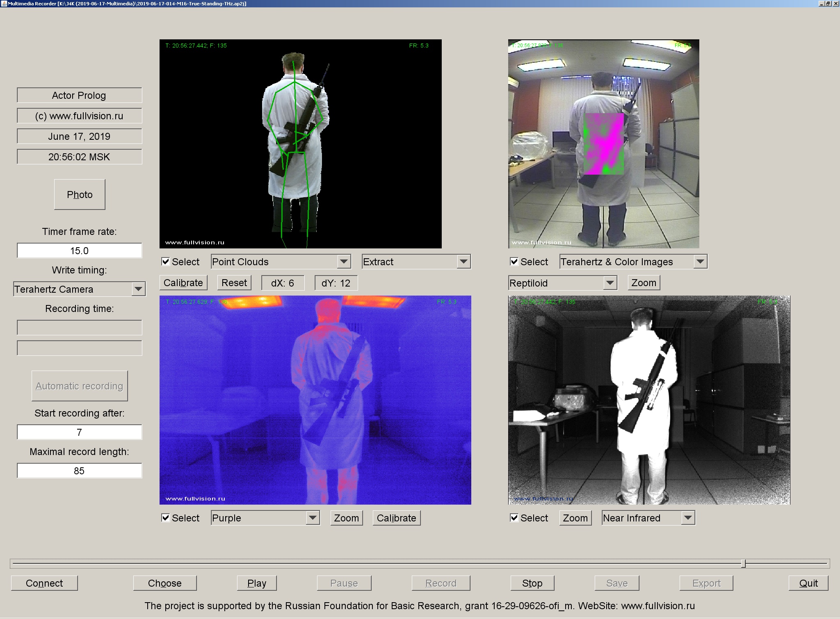Click the Photo button
Image resolution: width=840 pixels, height=619 pixels.
click(80, 194)
